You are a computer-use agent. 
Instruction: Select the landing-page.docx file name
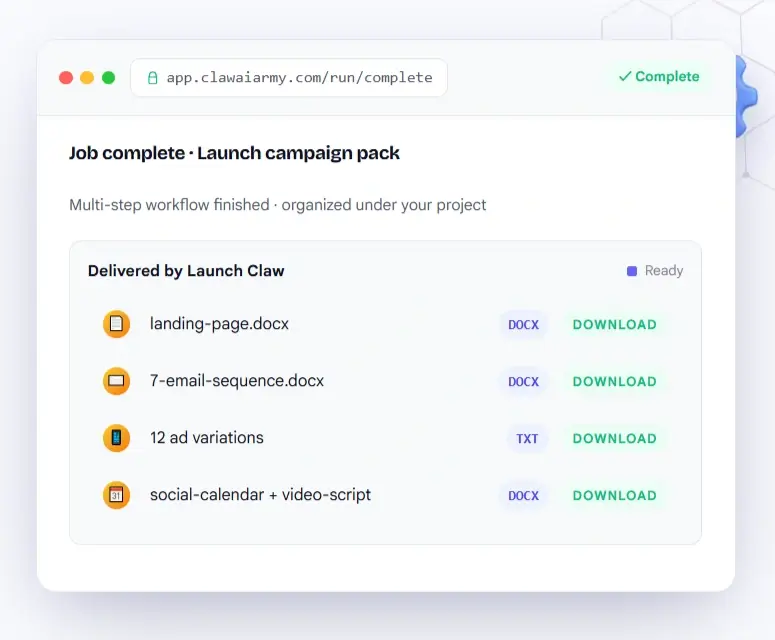[x=219, y=324]
